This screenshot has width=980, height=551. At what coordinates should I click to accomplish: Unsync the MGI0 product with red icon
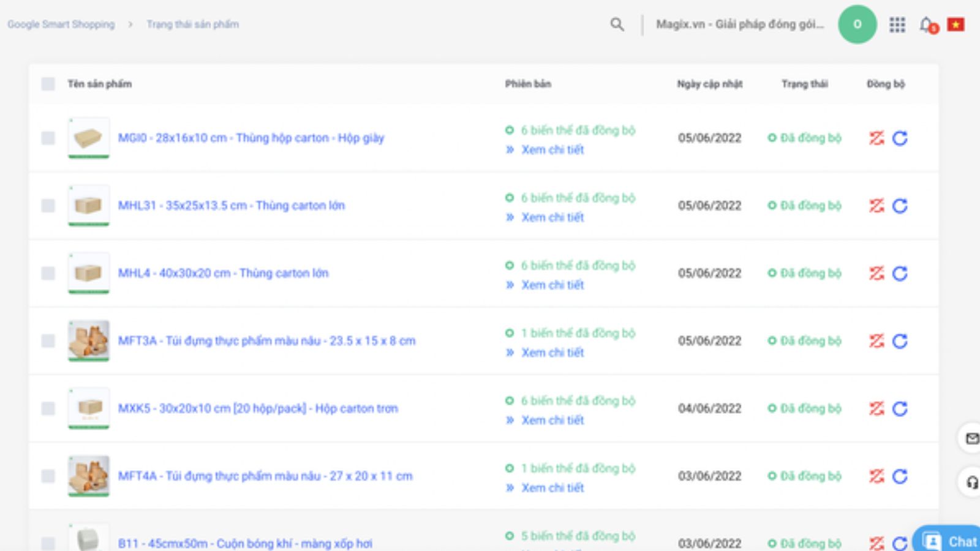(876, 138)
